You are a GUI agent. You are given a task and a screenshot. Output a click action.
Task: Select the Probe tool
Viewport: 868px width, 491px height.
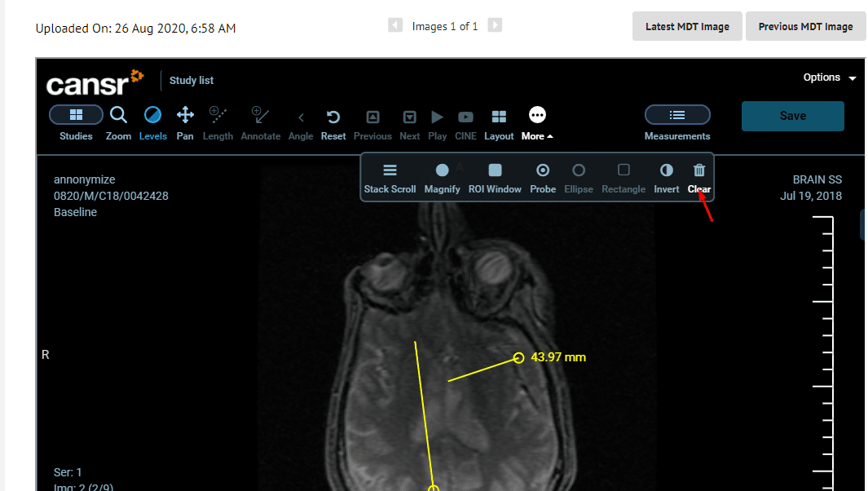click(x=543, y=177)
